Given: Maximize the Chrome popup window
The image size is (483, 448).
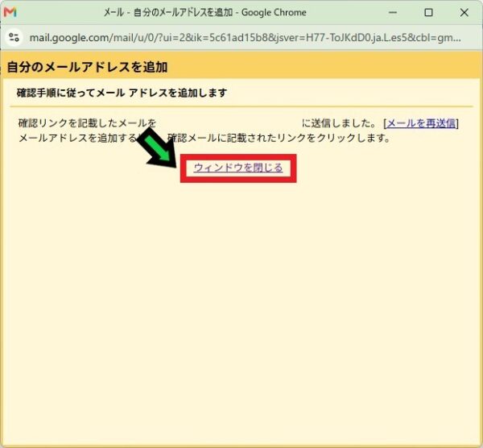Looking at the screenshot, I should click(428, 12).
